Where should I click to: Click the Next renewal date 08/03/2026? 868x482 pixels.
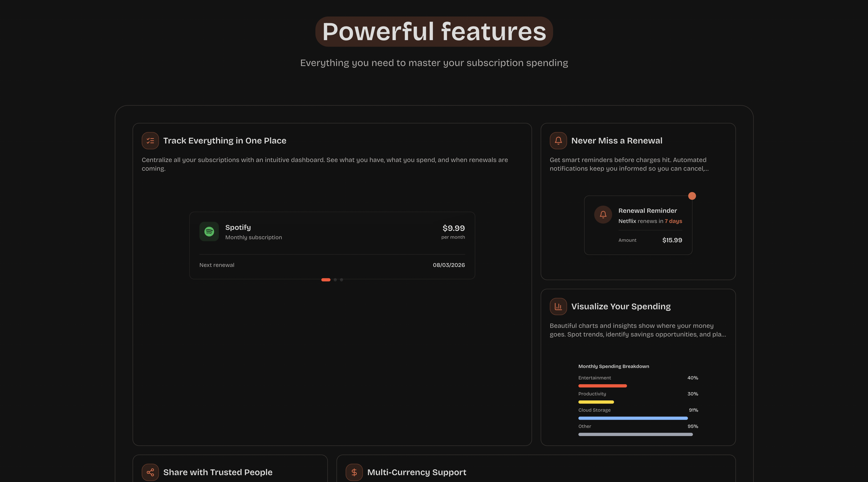448,265
